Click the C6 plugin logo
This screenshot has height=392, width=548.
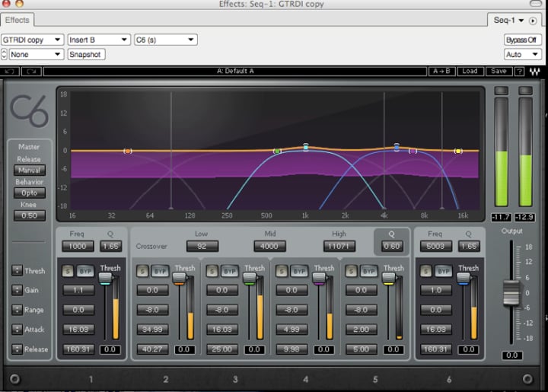click(x=29, y=111)
